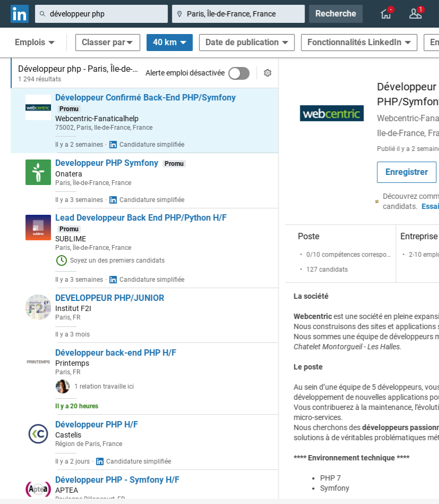Click the relation profile photo under Printemps

click(x=63, y=387)
